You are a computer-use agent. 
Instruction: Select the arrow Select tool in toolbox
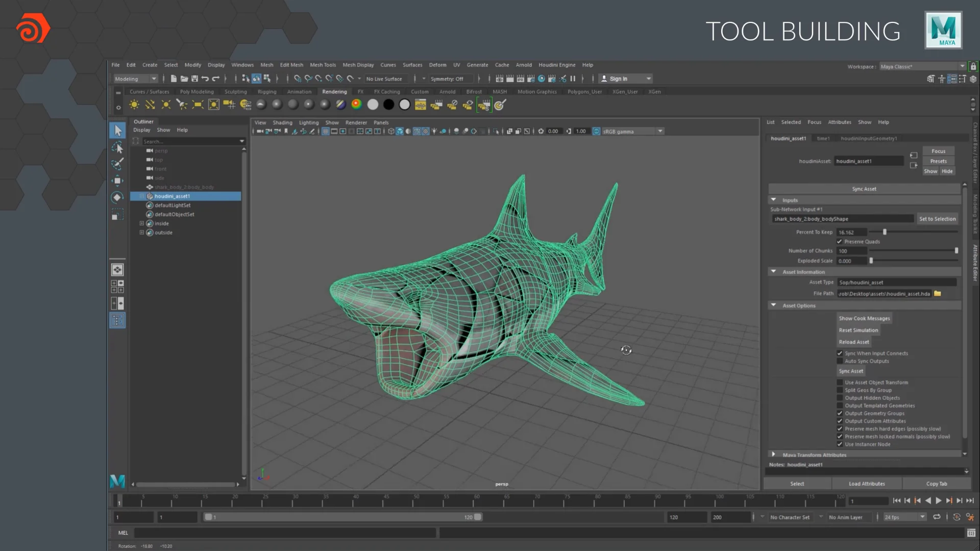(117, 131)
